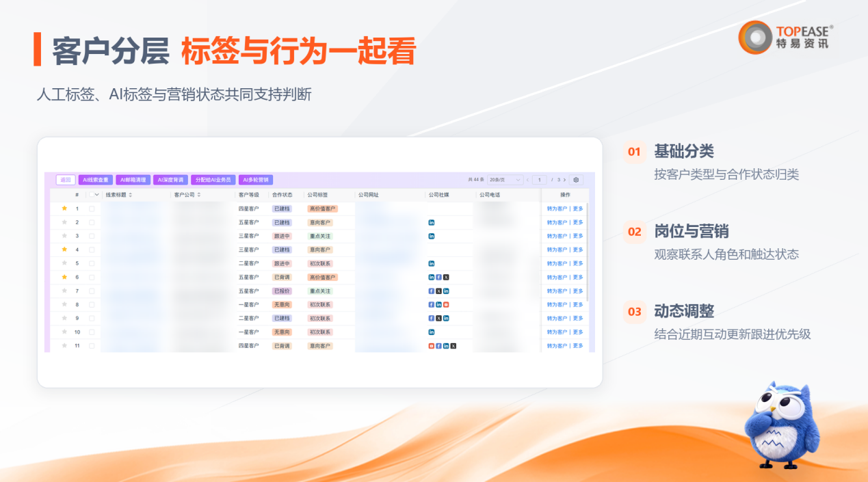Viewport: 868px width, 482px height.
Task: Click the 高价值客户 tag in row 1
Action: pyautogui.click(x=322, y=209)
